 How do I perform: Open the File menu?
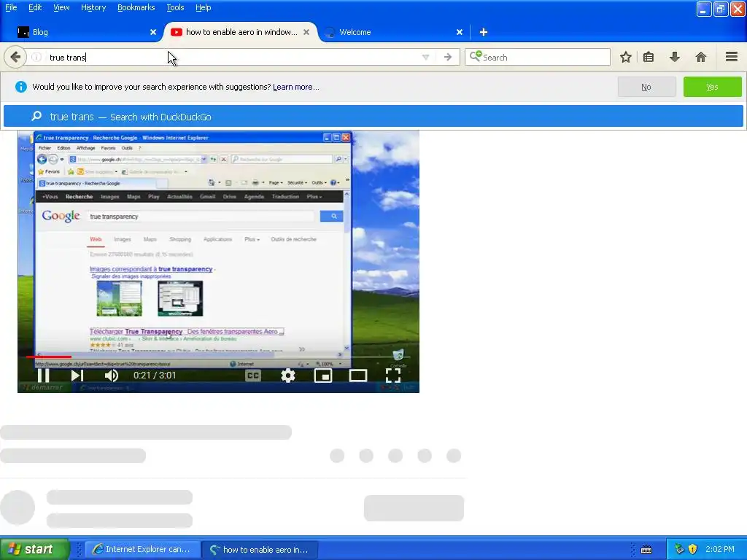click(11, 7)
